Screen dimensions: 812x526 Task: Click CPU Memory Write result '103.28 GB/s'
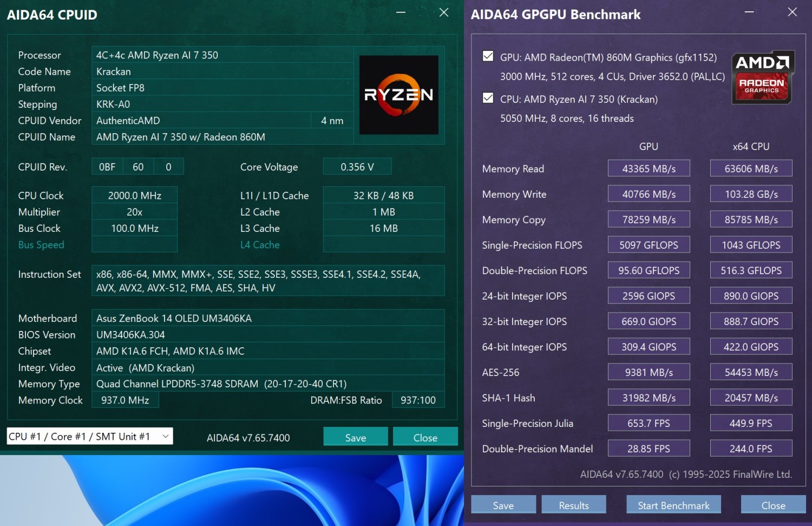pyautogui.click(x=751, y=194)
